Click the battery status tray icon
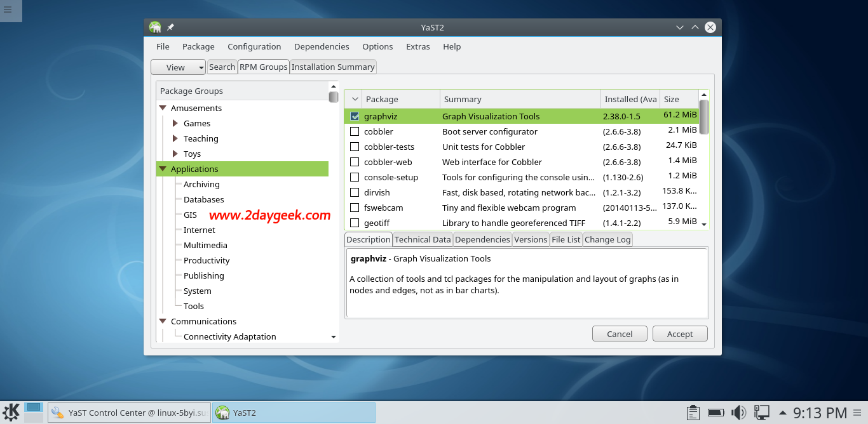Image resolution: width=868 pixels, height=424 pixels. (716, 413)
